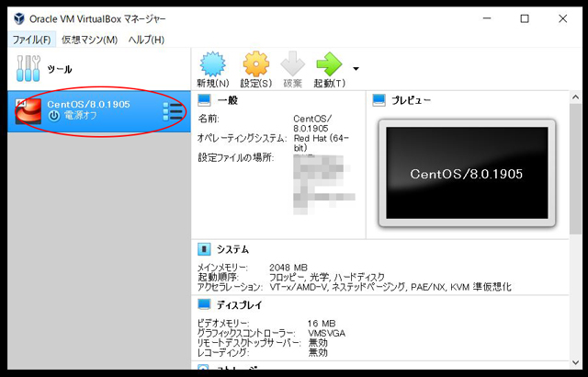588x377 pixels.
Task: Open the CentOS VM list menu icon
Action: 173,111
